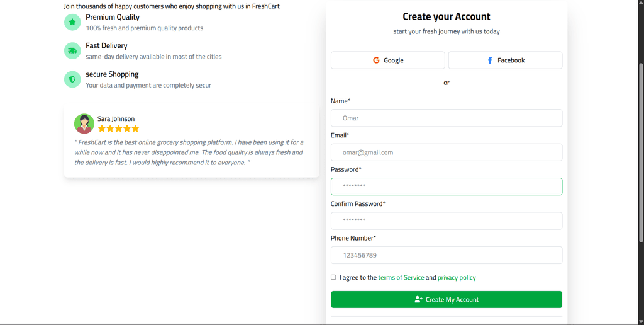Select the Password input field

pyautogui.click(x=446, y=186)
